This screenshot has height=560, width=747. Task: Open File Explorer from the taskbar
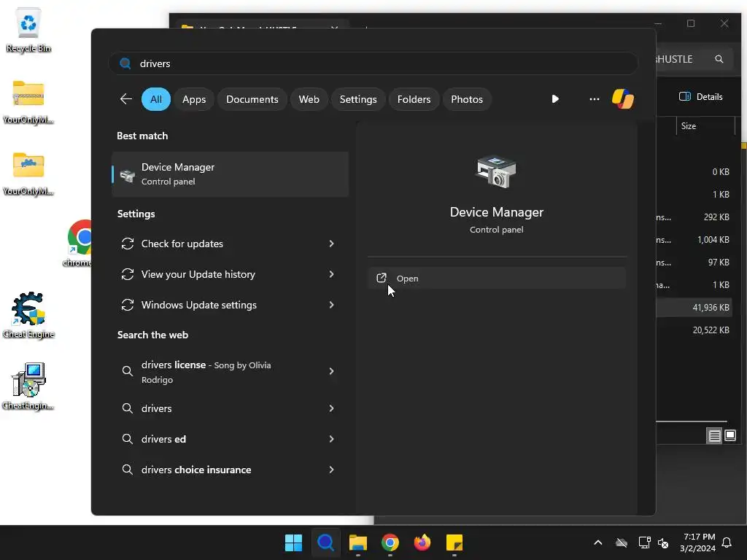[x=357, y=542]
